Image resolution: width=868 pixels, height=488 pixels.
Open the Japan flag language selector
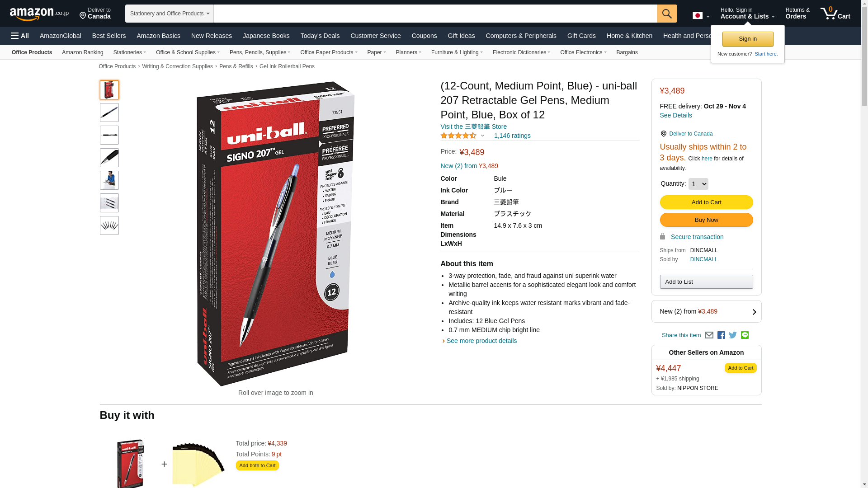701,16
